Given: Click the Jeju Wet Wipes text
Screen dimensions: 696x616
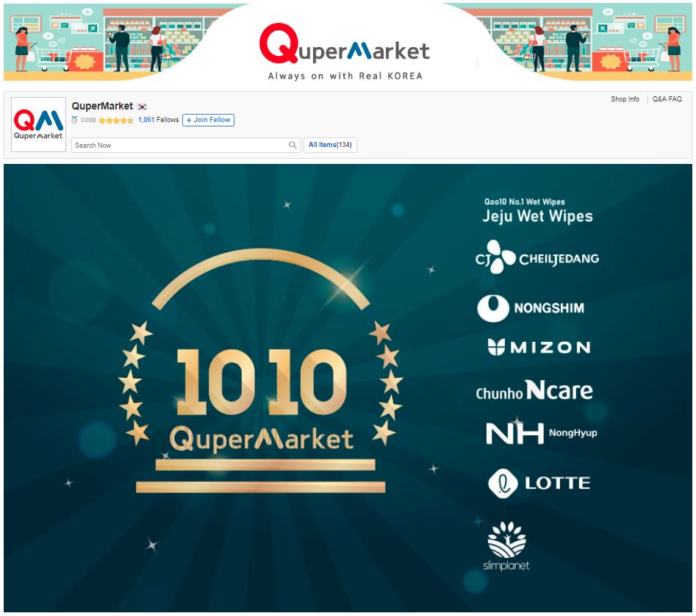Looking at the screenshot, I should [x=537, y=216].
